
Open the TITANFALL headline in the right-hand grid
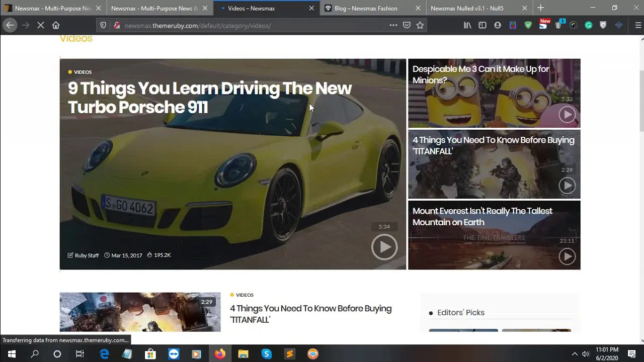click(x=494, y=145)
